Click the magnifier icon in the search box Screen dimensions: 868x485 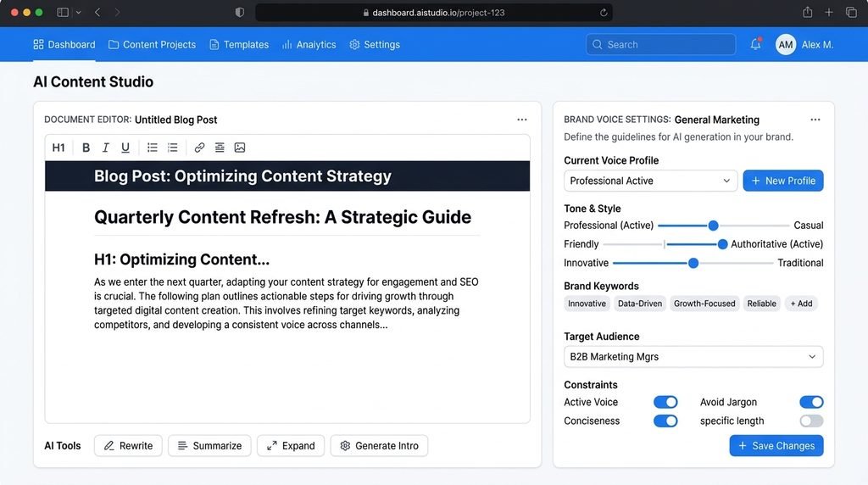[x=598, y=44]
